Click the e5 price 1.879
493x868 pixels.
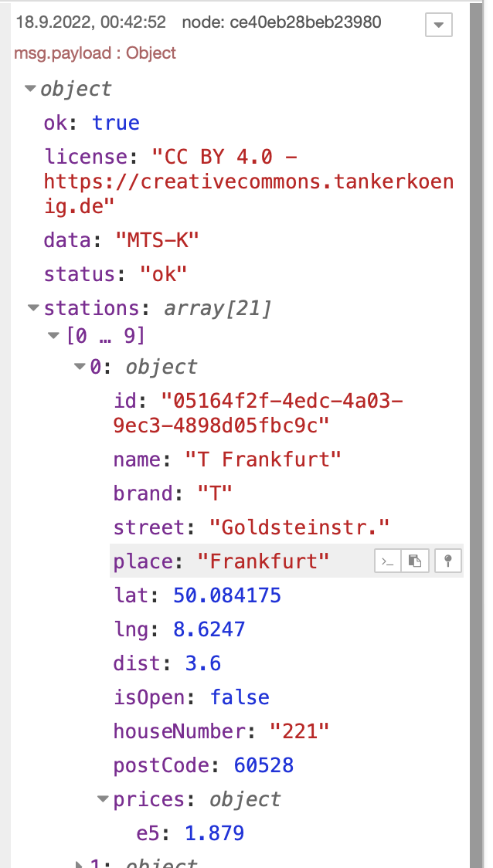[214, 833]
